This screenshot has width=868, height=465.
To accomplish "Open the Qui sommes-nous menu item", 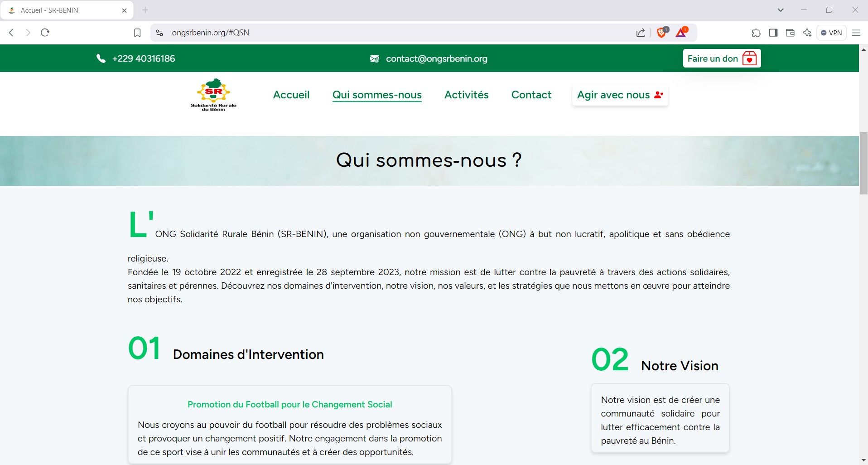I will pos(377,95).
